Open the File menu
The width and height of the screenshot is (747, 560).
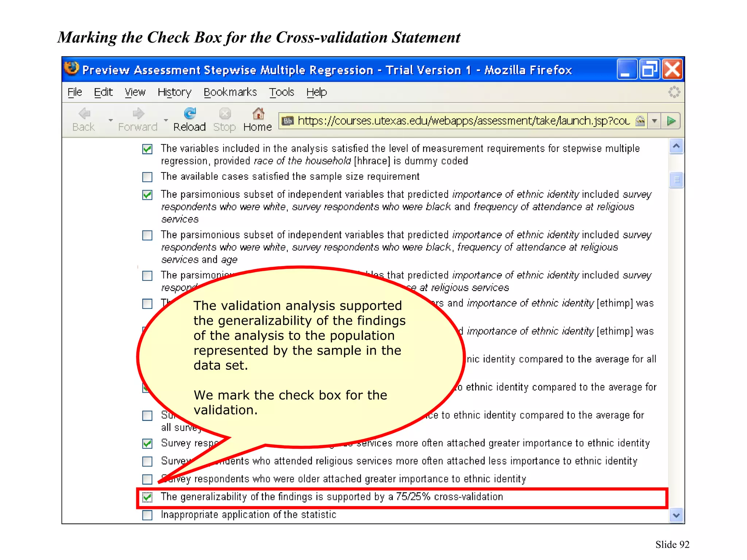pos(75,92)
